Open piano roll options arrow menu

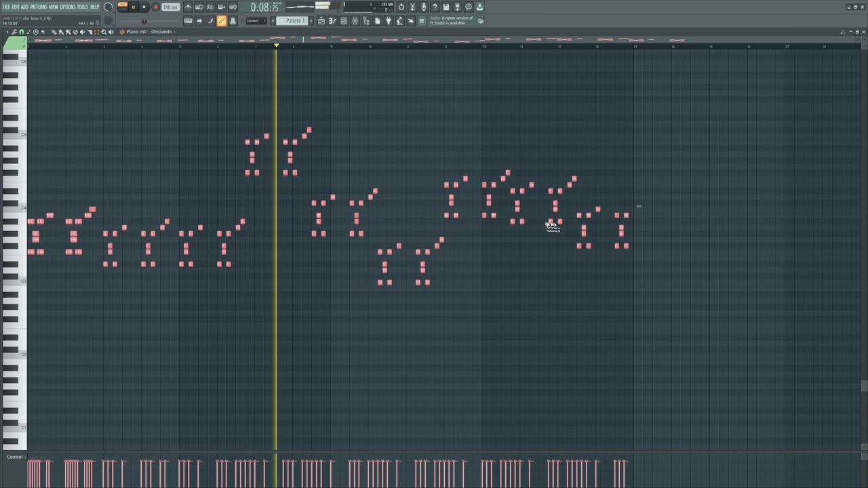pyautogui.click(x=7, y=32)
